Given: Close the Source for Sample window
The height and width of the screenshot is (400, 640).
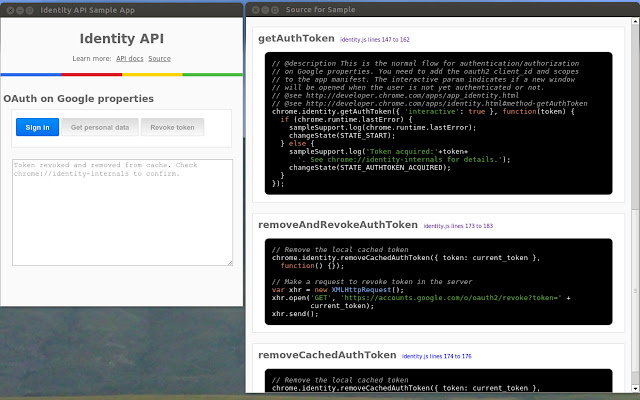Looking at the screenshot, I should pos(256,10).
